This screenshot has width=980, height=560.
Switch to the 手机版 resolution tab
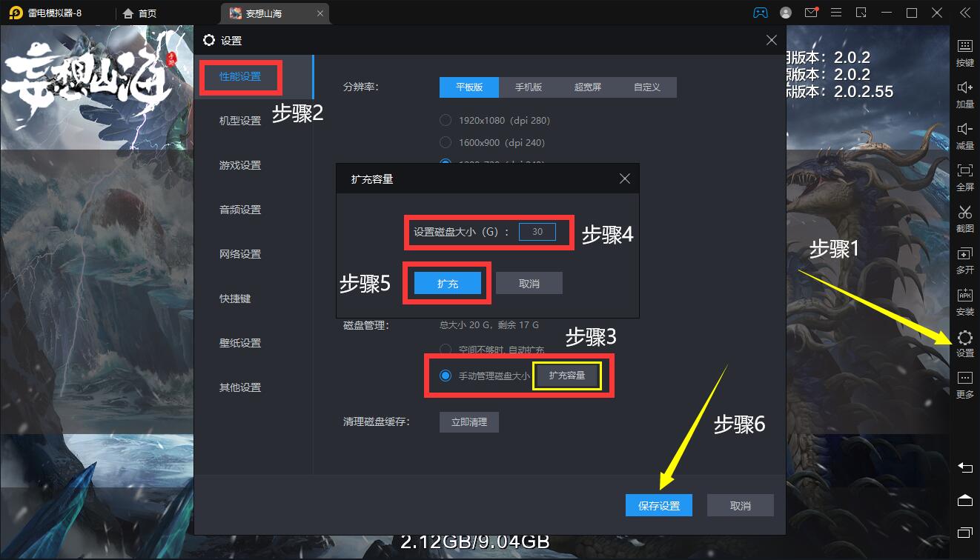[x=529, y=87]
